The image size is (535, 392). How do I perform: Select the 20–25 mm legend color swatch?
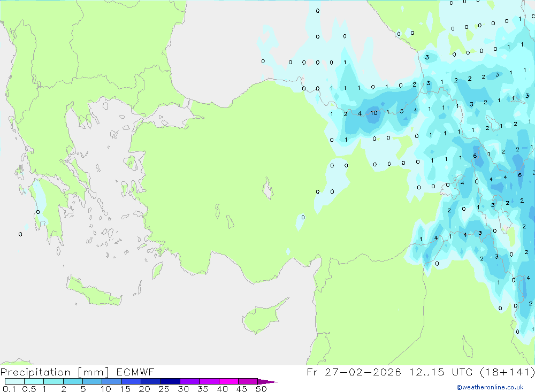150,381
